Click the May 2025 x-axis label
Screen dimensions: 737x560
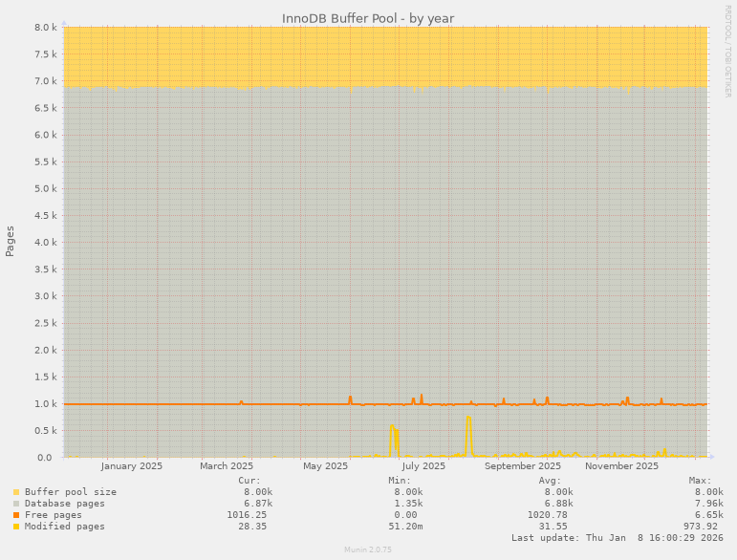tap(325, 466)
